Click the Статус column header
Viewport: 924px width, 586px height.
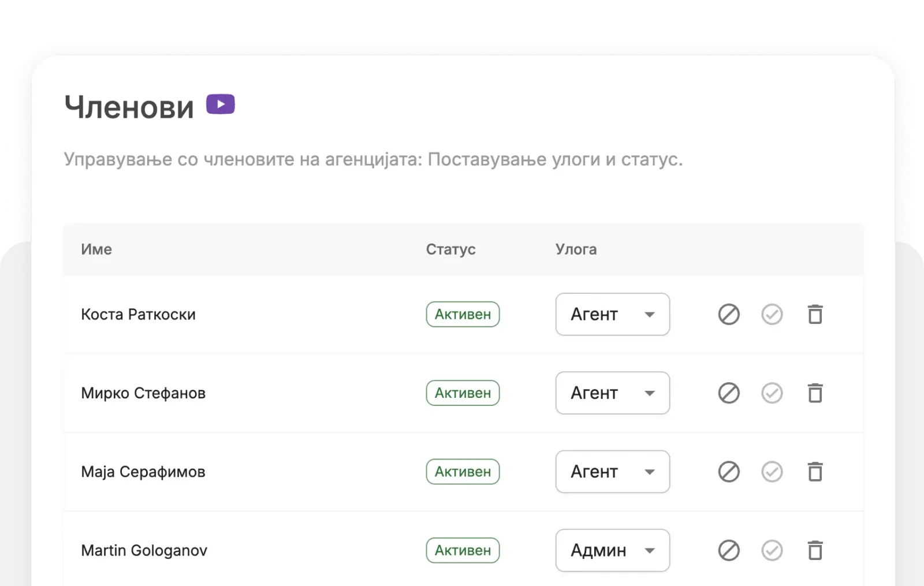[x=450, y=249]
